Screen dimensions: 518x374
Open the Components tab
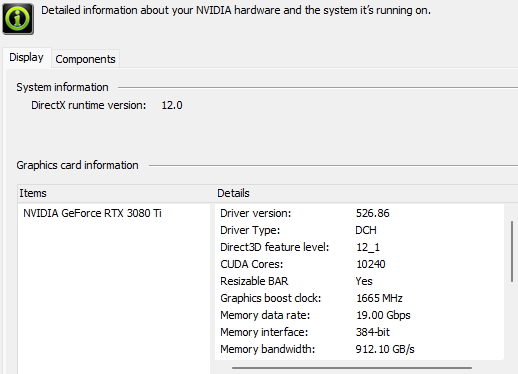coord(85,59)
